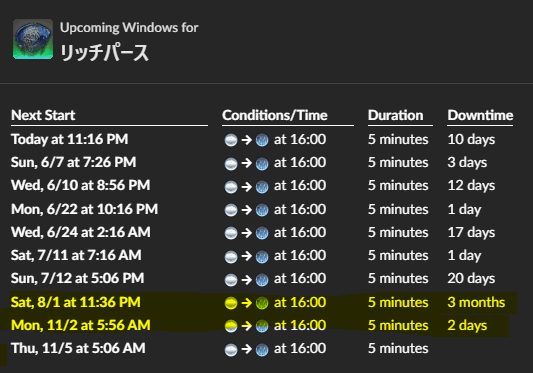Image resolution: width=533 pixels, height=373 pixels.
Task: Click 'at 16:00' in Mon 11/2 row
Action: pos(300,325)
